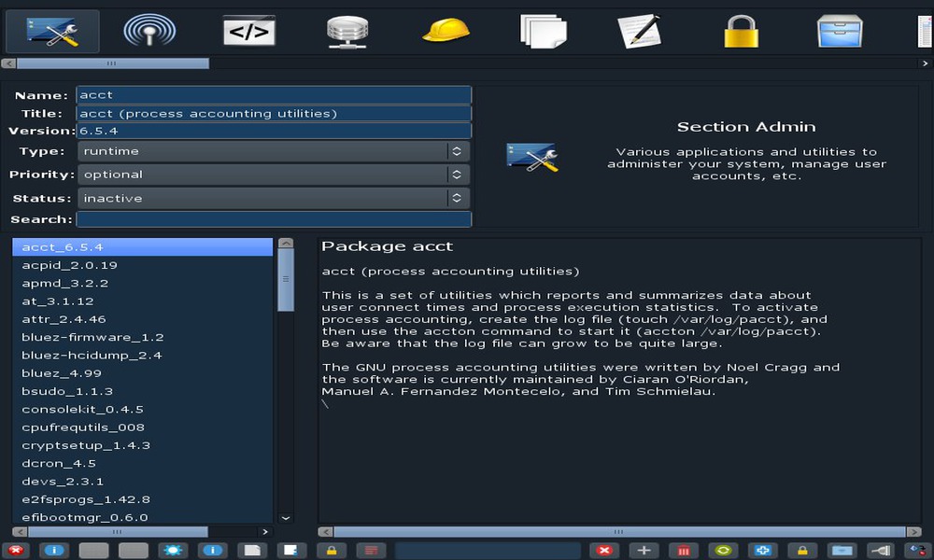Expand the Type dropdown showing runtime
Screen dimensions: 934x560
pos(273,151)
